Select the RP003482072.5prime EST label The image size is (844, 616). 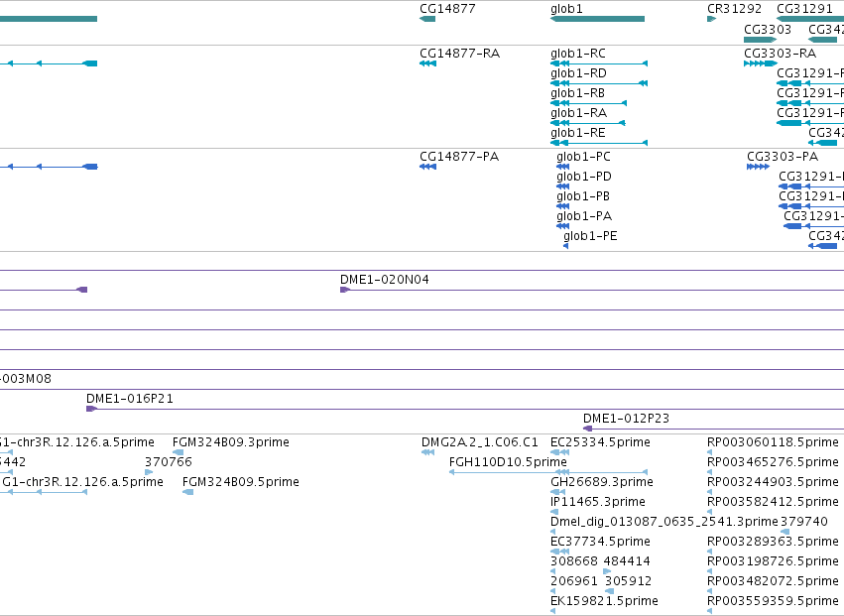[x=773, y=581]
